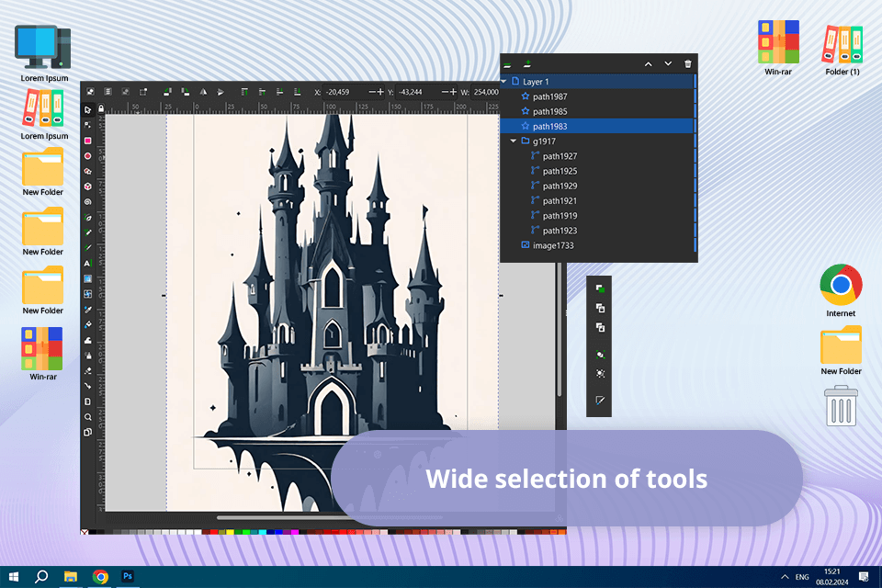Rotate selection 90° clockwise
Screen dimensions: 882x588
185,92
